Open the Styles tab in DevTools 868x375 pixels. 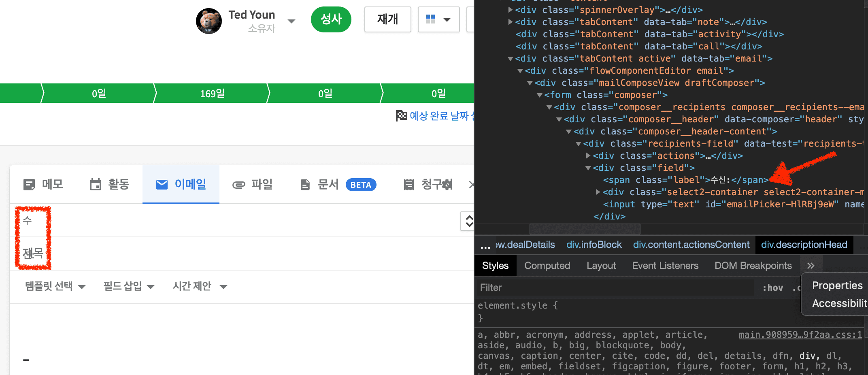tap(495, 266)
